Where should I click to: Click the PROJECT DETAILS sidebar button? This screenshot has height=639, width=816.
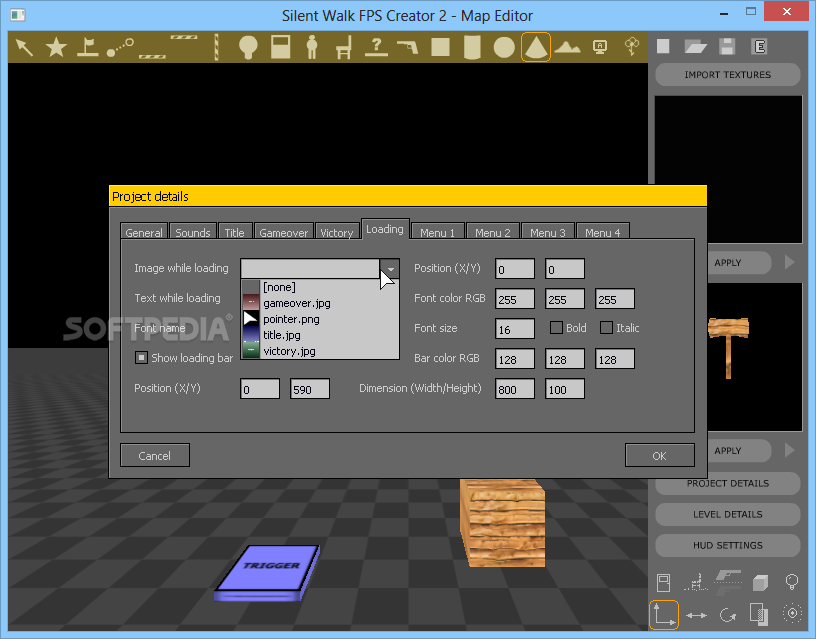[728, 483]
